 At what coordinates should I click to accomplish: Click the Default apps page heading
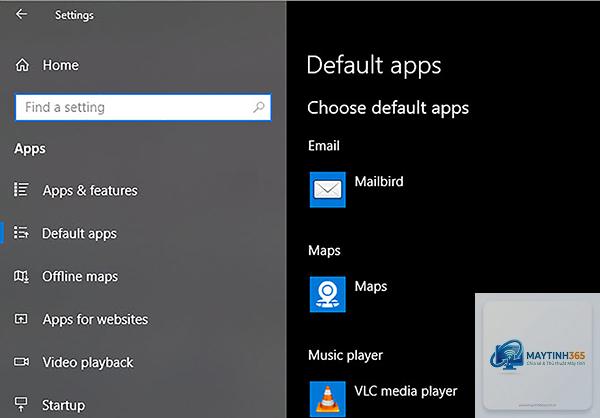(x=374, y=65)
